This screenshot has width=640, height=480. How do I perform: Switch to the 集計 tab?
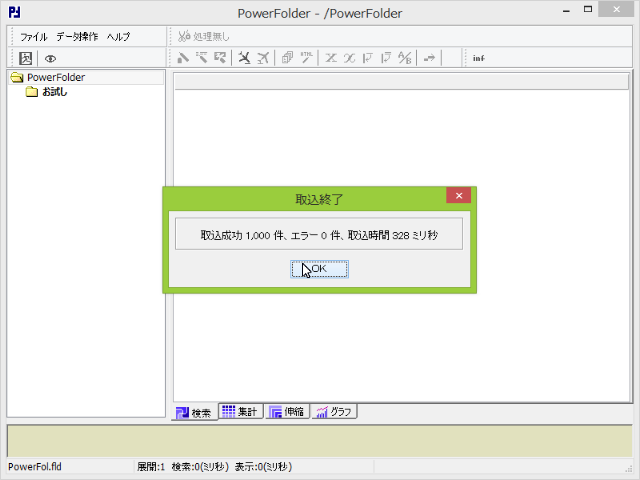(x=240, y=411)
